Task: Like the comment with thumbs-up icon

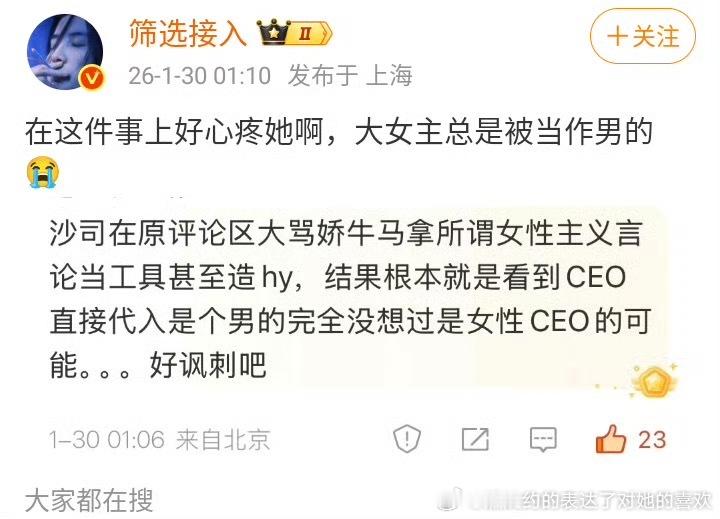Action: pyautogui.click(x=611, y=439)
